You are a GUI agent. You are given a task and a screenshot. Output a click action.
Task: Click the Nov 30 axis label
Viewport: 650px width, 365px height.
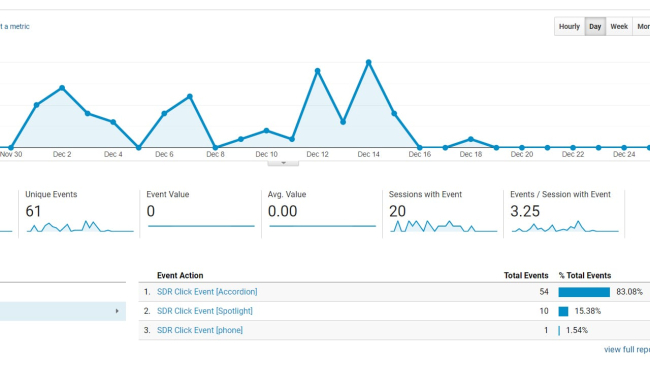coord(11,154)
